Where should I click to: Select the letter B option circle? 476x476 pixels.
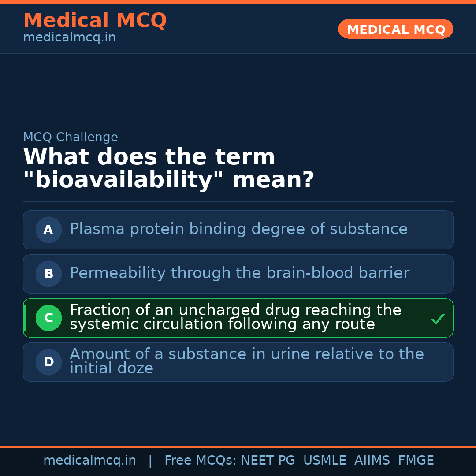point(48,274)
